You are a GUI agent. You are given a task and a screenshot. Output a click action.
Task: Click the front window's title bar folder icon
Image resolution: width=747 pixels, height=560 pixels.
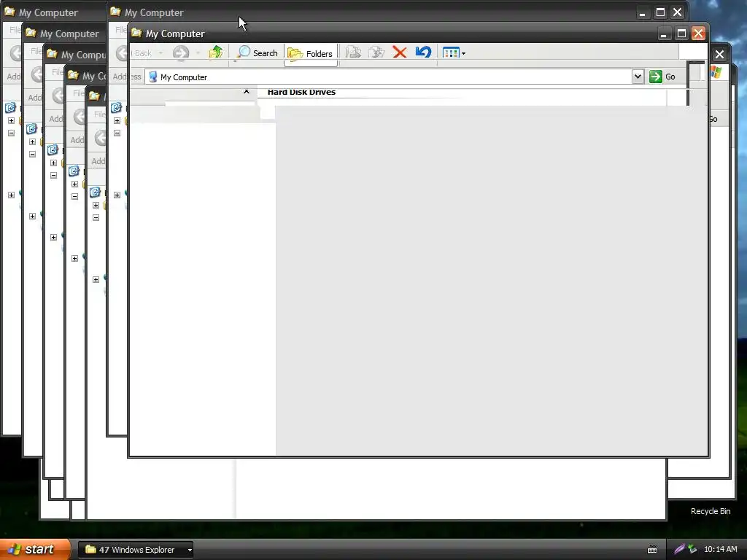(136, 33)
